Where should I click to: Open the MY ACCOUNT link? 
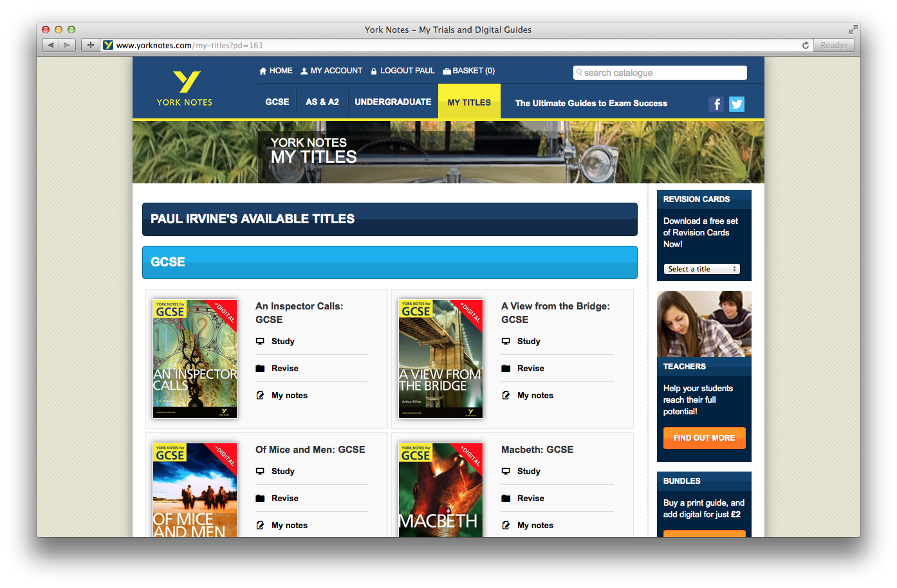pos(337,71)
